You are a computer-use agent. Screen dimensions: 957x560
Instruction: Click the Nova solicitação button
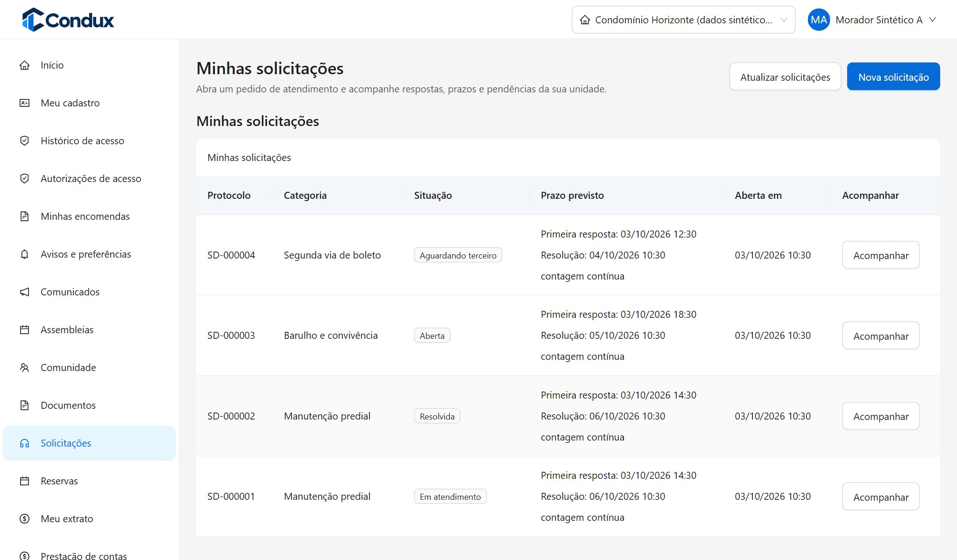click(893, 77)
